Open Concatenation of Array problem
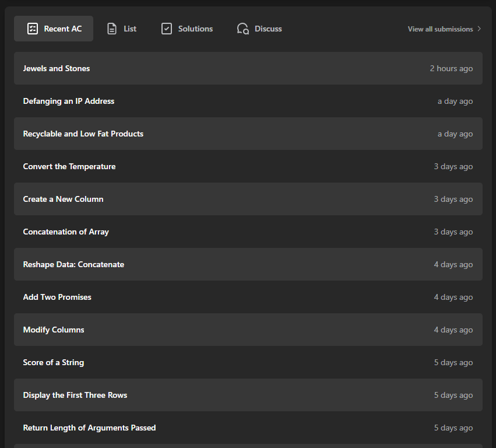Image resolution: width=496 pixels, height=448 pixels. (66, 232)
